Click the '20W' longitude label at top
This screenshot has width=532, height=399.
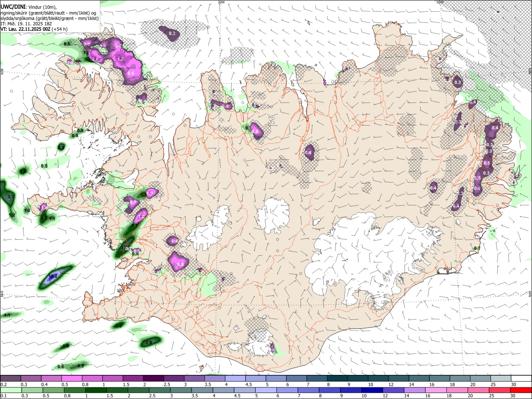point(221,2)
